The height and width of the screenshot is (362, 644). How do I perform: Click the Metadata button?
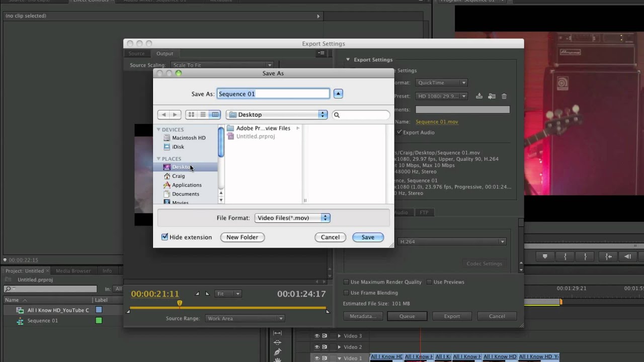coord(363,316)
